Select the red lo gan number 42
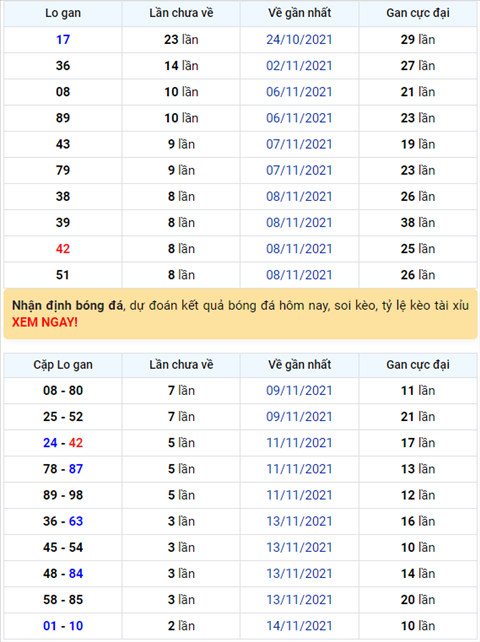Screen dimensions: 480x642 click(x=63, y=249)
